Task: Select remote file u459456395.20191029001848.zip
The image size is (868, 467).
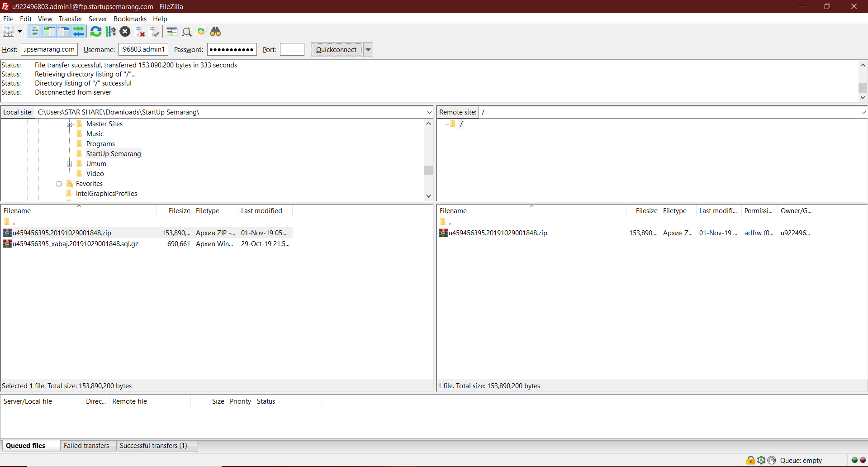Action: [626, 233]
